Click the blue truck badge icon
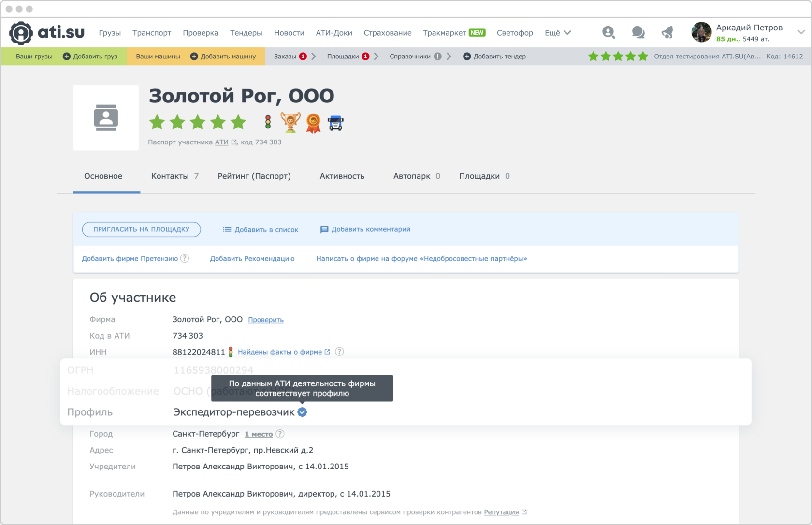The height and width of the screenshot is (525, 812). click(335, 123)
